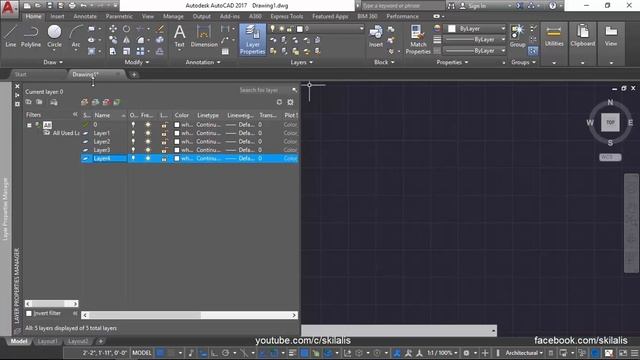Click the command line input bar

click(399, 330)
